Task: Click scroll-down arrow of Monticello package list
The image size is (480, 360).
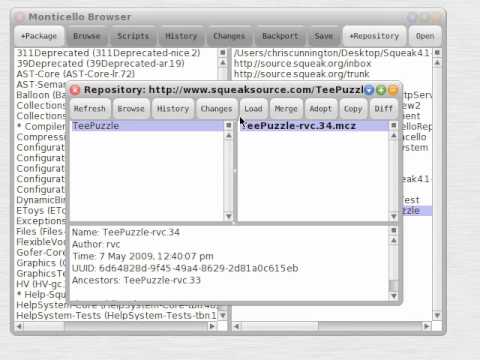Action: pyautogui.click(x=223, y=315)
